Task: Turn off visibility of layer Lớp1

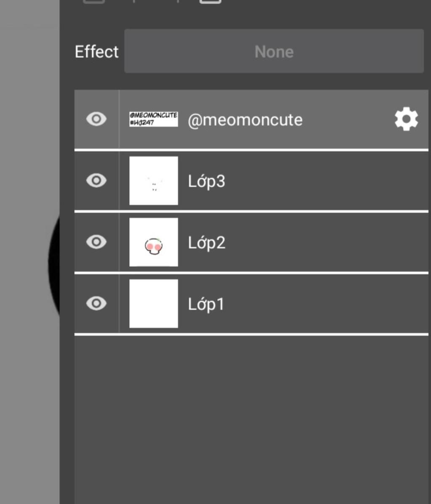Action: click(x=96, y=303)
